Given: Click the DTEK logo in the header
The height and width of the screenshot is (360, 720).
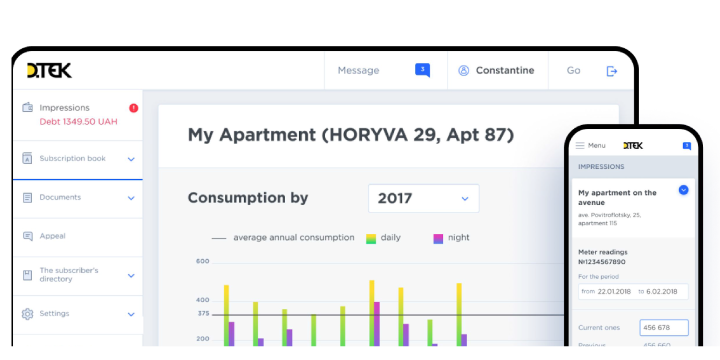Looking at the screenshot, I should pyautogui.click(x=49, y=70).
